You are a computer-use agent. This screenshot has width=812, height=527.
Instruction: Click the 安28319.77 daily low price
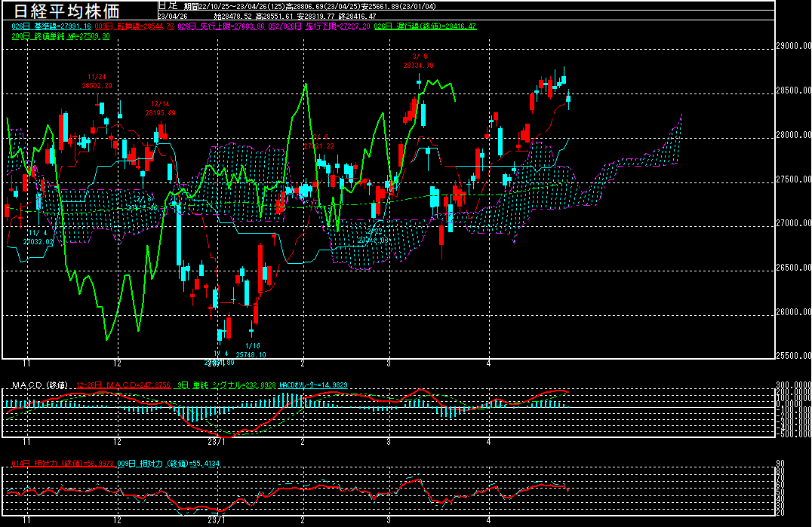point(316,16)
